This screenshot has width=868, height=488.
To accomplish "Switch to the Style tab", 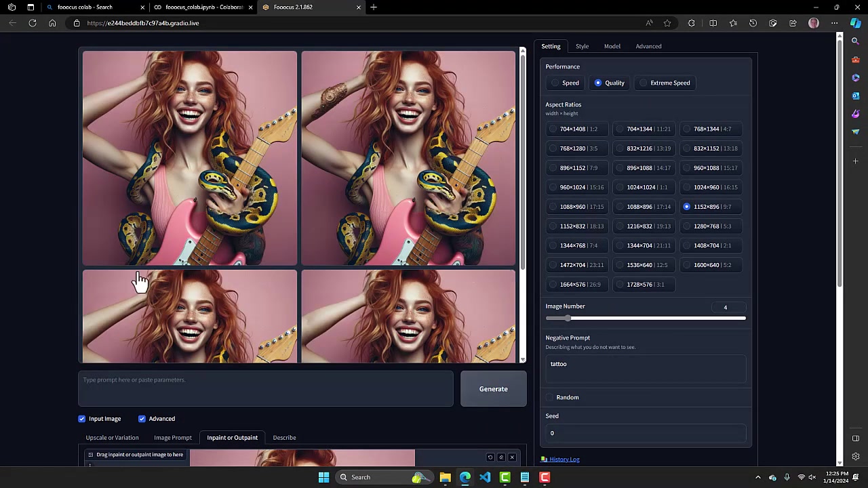I will click(x=582, y=46).
